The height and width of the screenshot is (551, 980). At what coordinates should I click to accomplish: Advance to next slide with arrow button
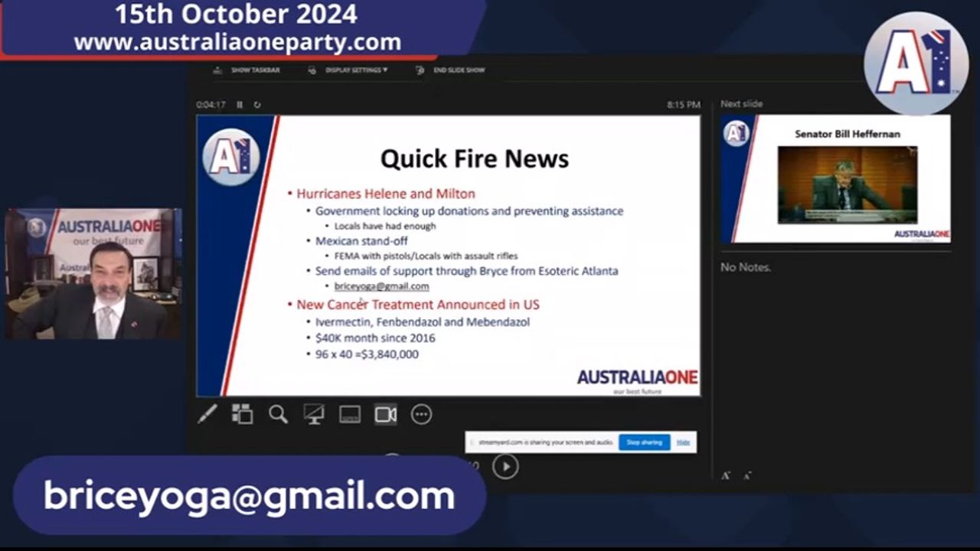pyautogui.click(x=505, y=466)
